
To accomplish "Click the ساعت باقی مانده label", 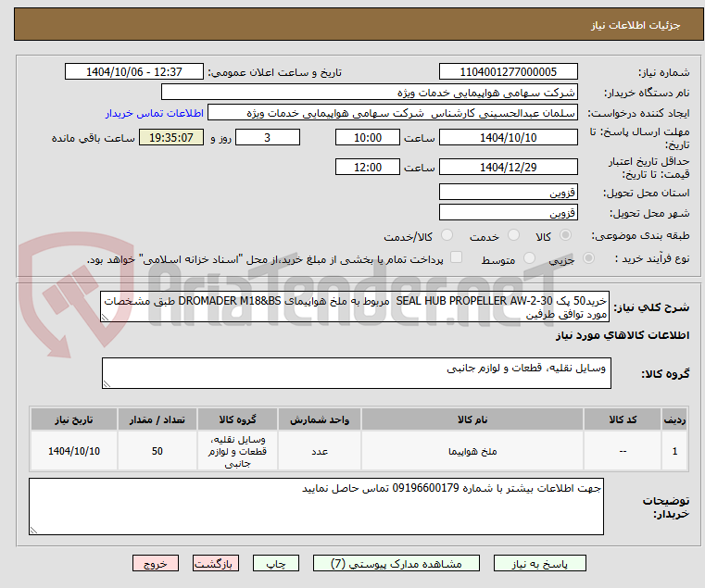I will tap(93, 138).
